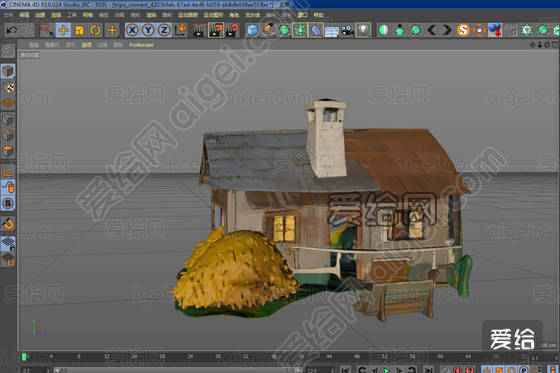Image resolution: width=560 pixels, height=373 pixels.
Task: Add a Floor environment object
Action: [x=332, y=31]
